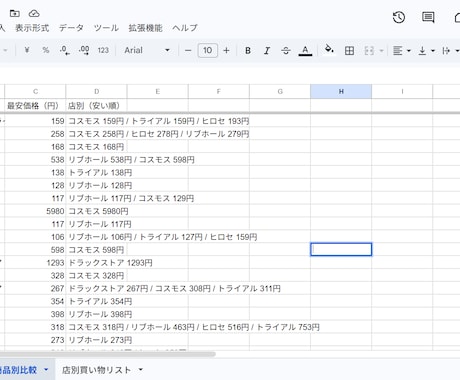Open the comments panel icon

[428, 17]
